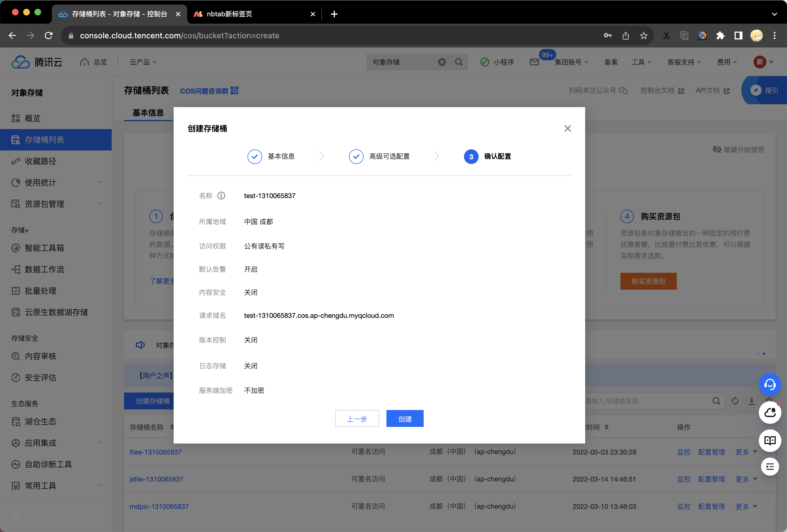The height and width of the screenshot is (532, 787).
Task: Go to step 高级可选配置 in wizard
Action: click(x=379, y=156)
